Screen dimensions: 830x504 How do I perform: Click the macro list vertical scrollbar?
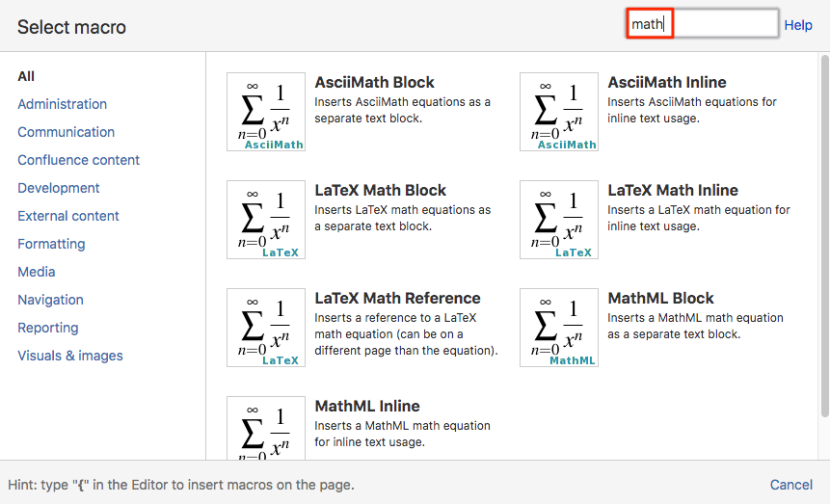coord(825,235)
